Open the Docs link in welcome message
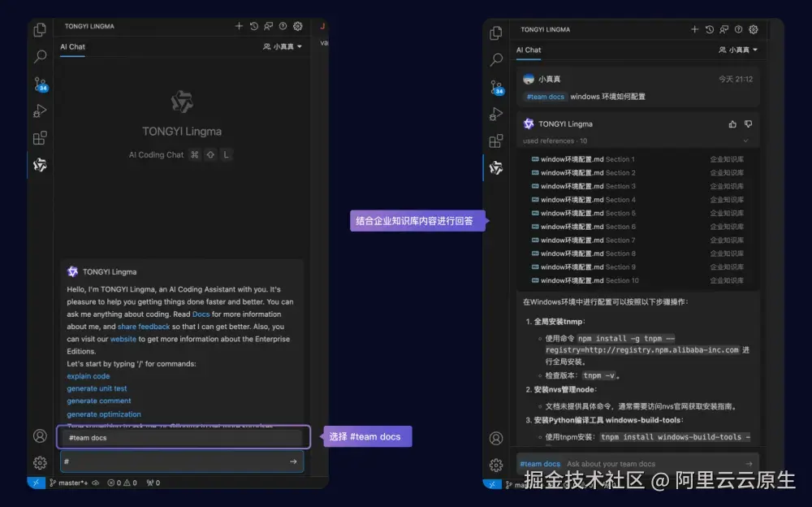This screenshot has height=507, width=812. [201, 314]
